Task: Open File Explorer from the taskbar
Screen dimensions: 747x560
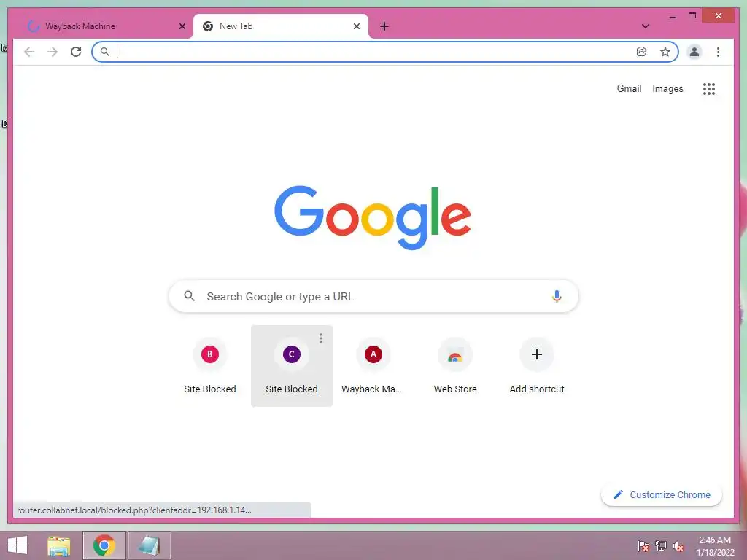Action: (59, 545)
